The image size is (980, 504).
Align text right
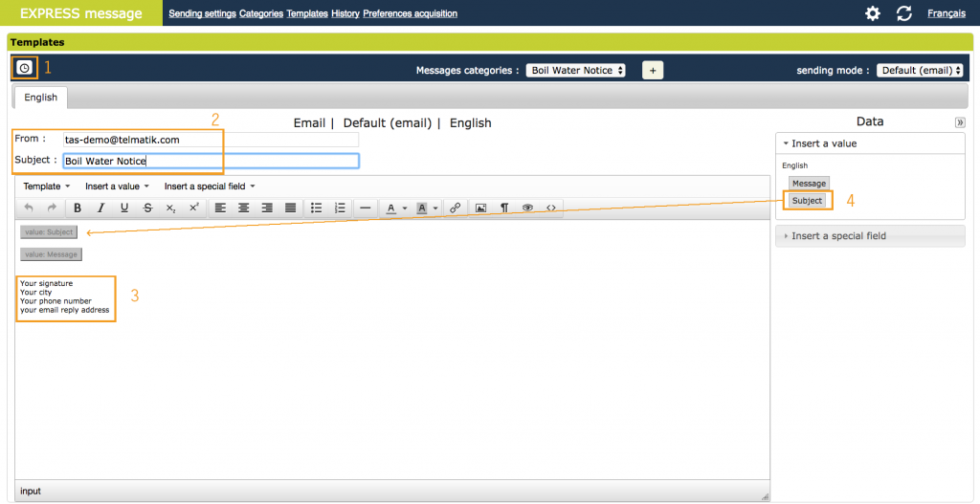[267, 208]
